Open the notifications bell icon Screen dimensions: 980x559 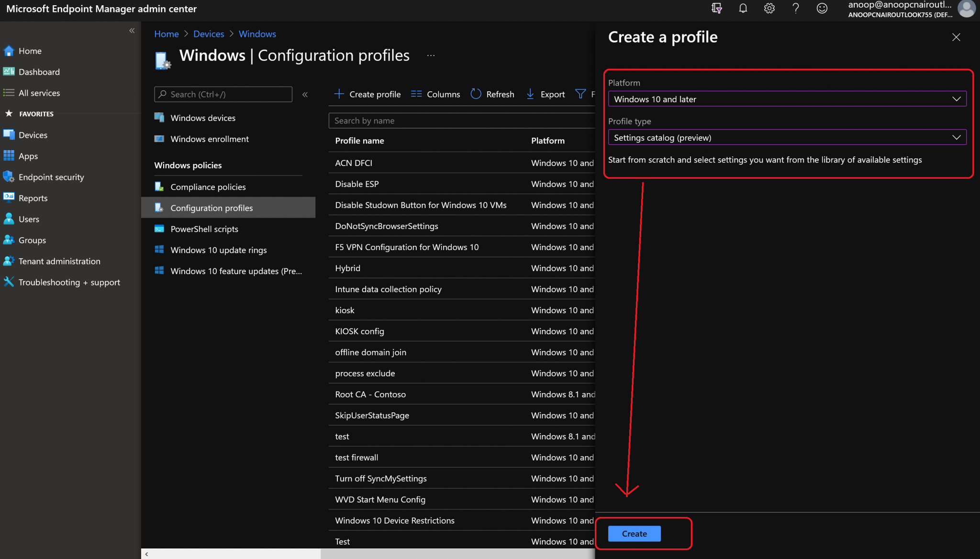pos(743,9)
